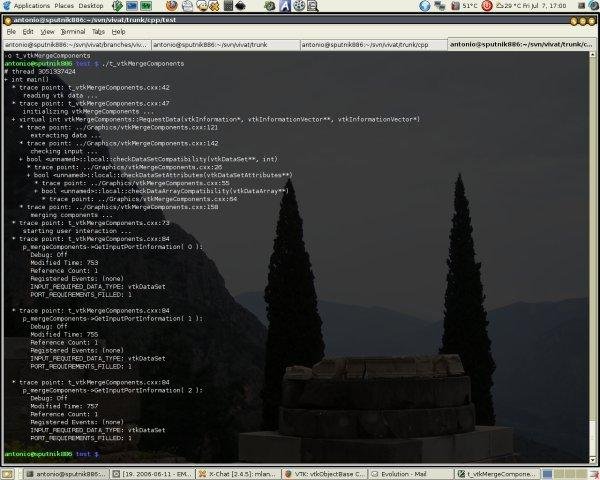This screenshot has width=600, height=480.
Task: Switch to the VTK: vtkObjectBase taskbar window
Action: [325, 474]
